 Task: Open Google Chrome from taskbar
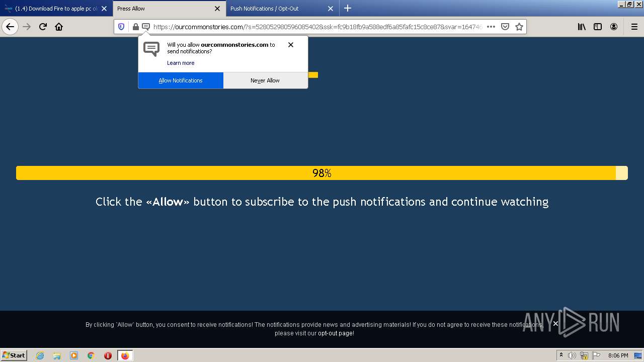91,355
